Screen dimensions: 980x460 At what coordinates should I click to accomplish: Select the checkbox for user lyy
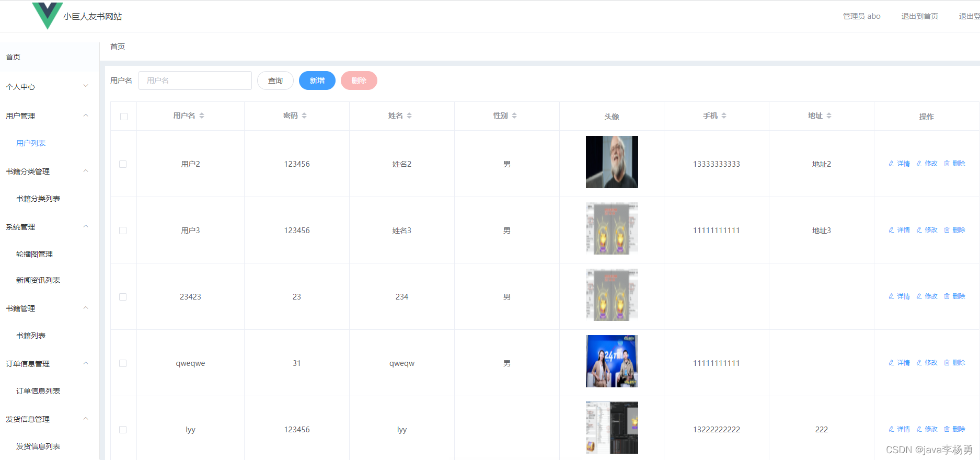point(123,430)
